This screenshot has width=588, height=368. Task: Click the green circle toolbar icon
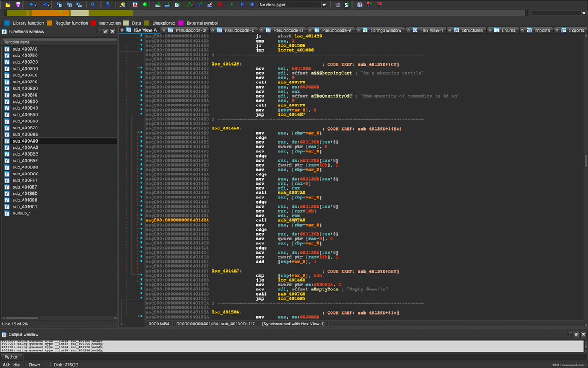click(x=145, y=5)
